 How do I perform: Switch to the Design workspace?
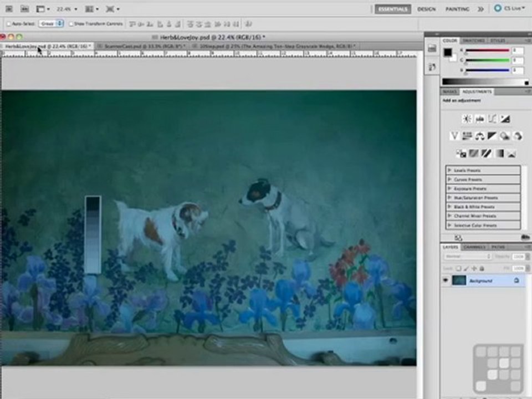pos(427,9)
